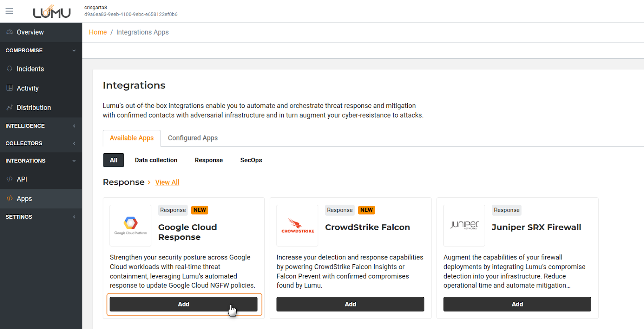Viewport: 644px width, 329px height.
Task: Click the Incidents bell icon
Action: point(10,69)
